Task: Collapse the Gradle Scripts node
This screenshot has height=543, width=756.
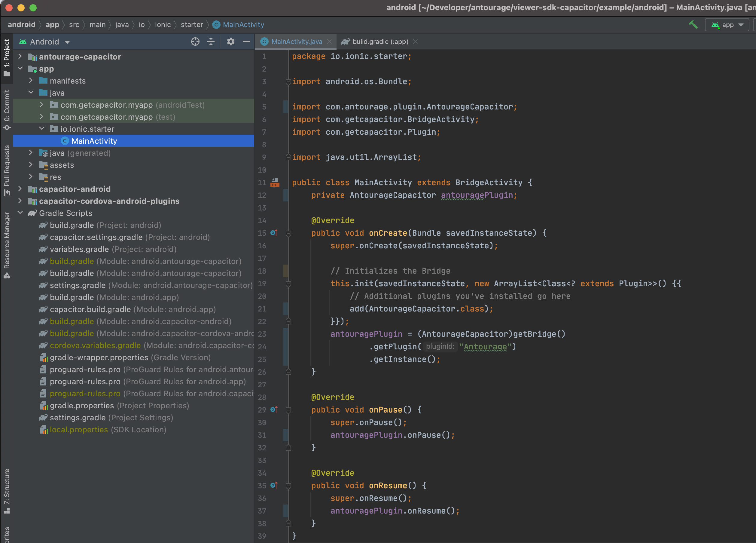Action: click(20, 213)
